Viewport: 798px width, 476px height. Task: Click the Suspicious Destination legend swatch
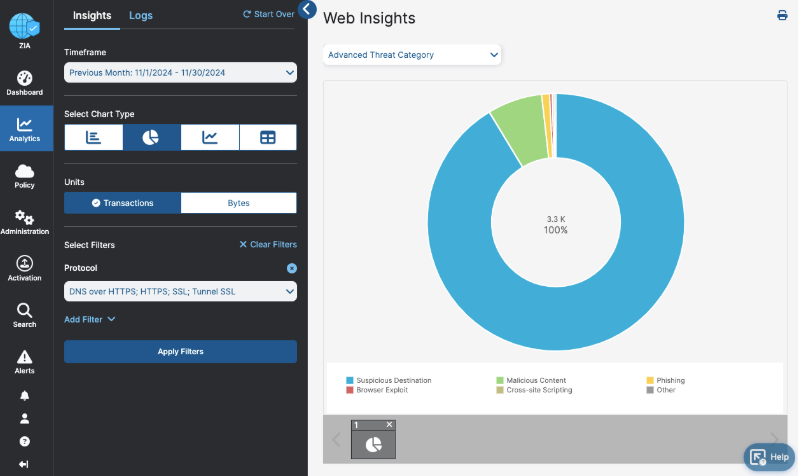350,381
